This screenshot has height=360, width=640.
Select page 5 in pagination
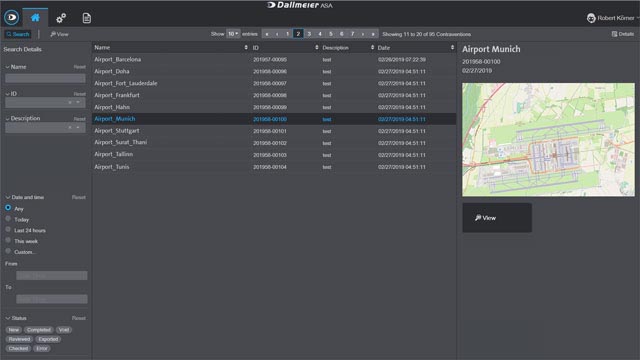click(331, 34)
